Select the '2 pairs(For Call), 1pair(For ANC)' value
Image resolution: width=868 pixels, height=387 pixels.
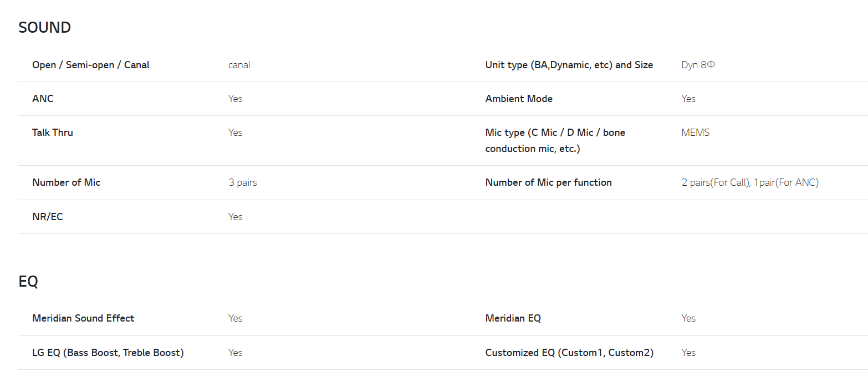750,182
